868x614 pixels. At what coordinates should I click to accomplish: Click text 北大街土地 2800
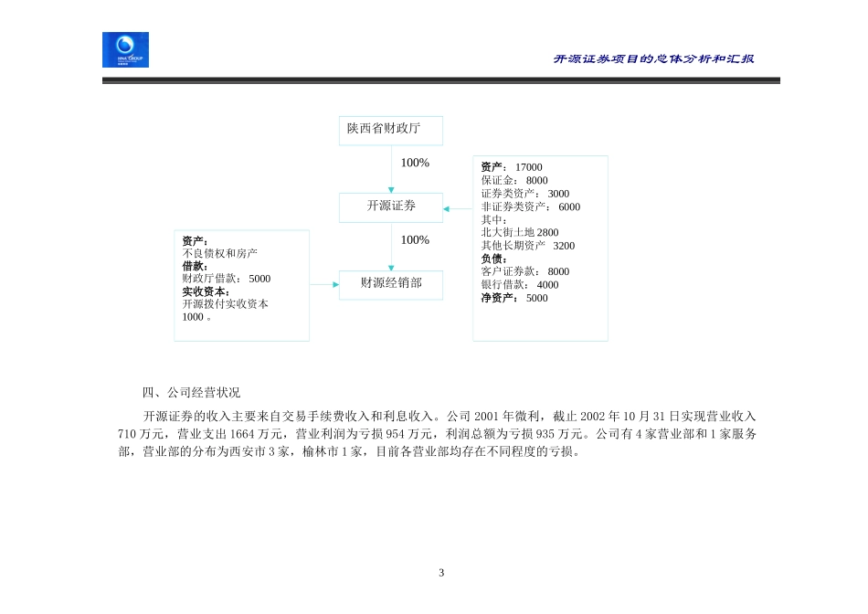pos(520,232)
